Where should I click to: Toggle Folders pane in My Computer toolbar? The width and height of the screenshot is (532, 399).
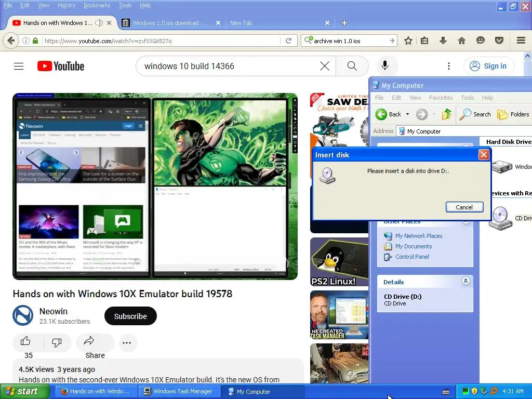[x=513, y=114]
